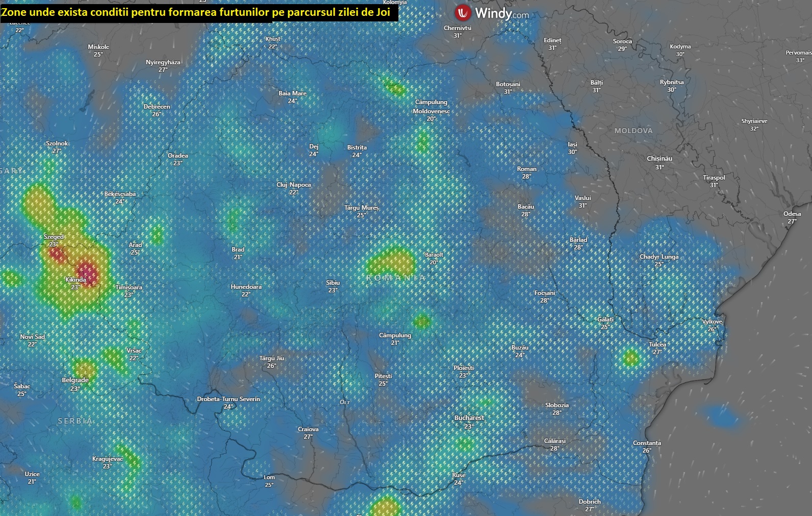The image size is (812, 516).
Task: Click the Arad city label
Action: click(135, 245)
